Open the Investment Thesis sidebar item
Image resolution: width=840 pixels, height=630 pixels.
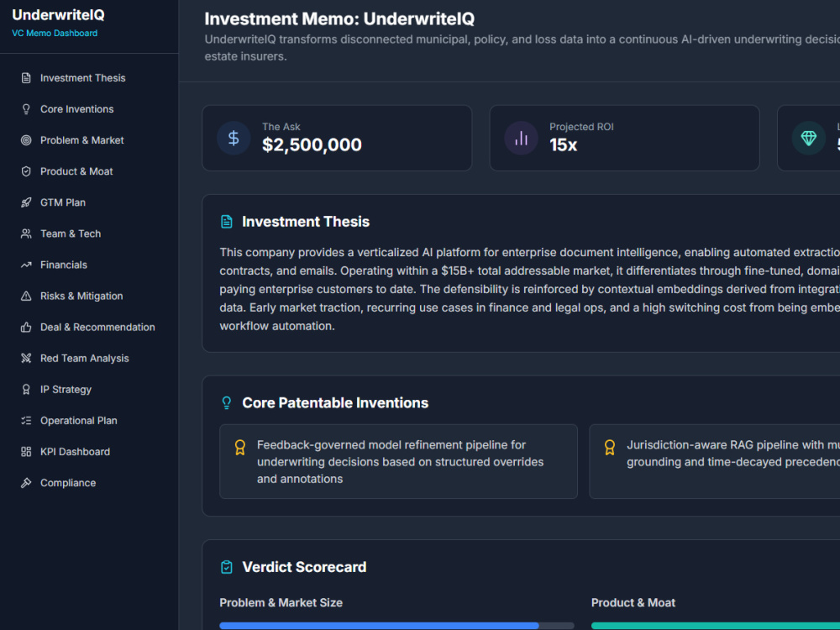(89, 78)
